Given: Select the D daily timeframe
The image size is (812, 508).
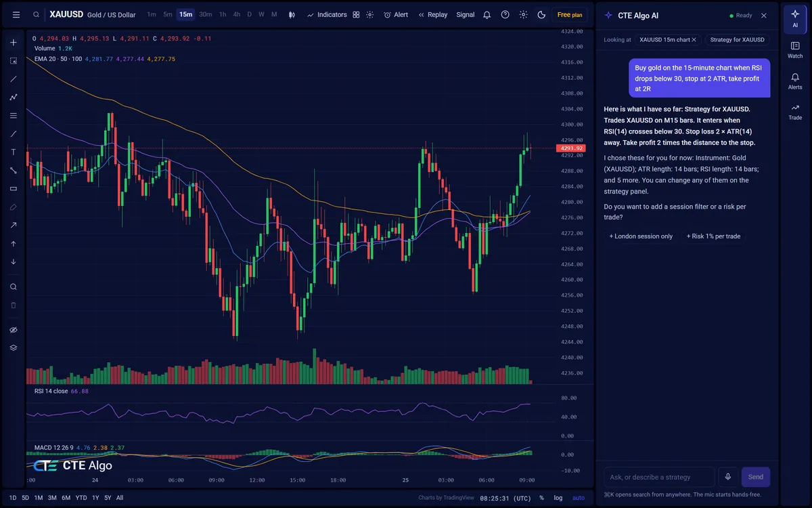Looking at the screenshot, I should (x=249, y=14).
